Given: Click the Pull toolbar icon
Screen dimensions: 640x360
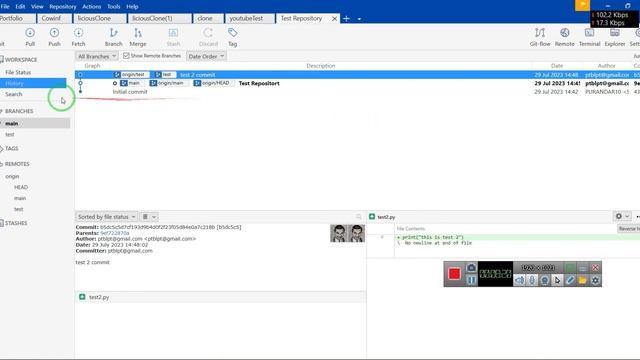Looking at the screenshot, I should coord(30,37).
